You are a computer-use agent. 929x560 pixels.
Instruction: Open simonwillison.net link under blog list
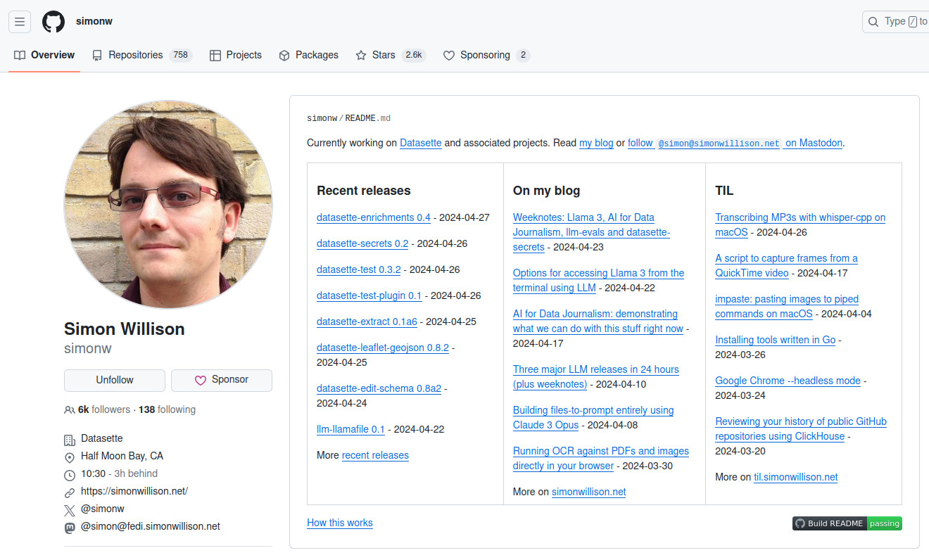point(588,492)
